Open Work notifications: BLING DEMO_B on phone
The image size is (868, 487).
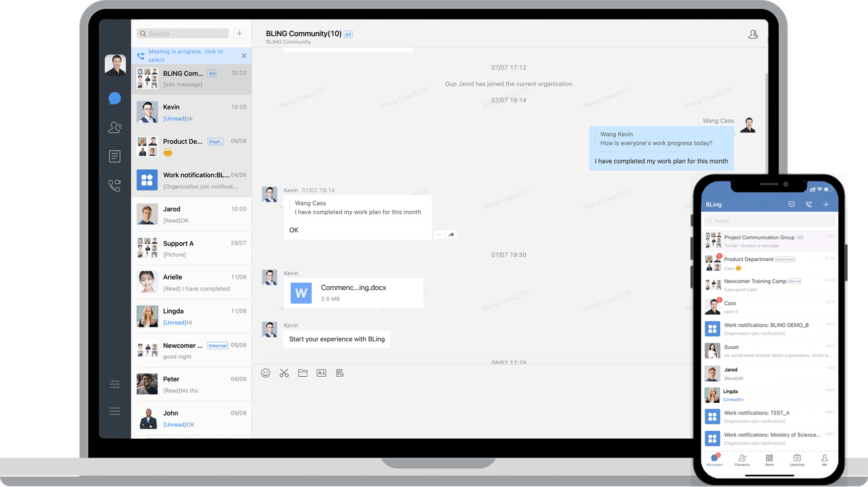click(770, 329)
